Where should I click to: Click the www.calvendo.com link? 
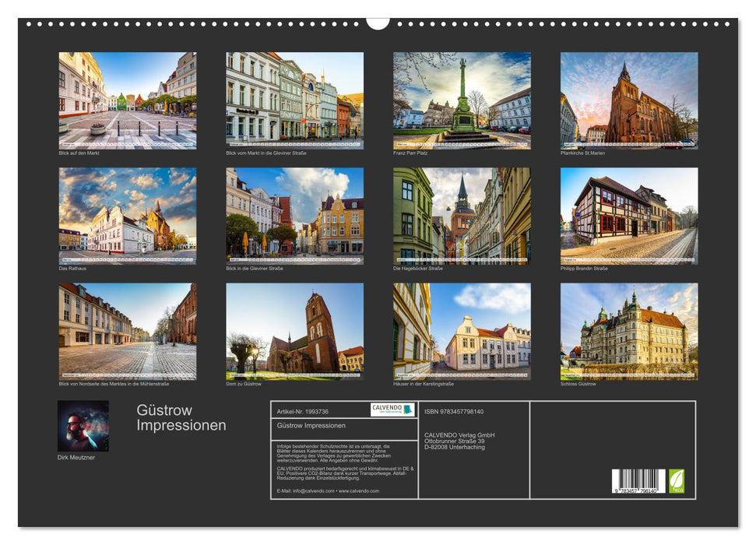[x=359, y=490]
